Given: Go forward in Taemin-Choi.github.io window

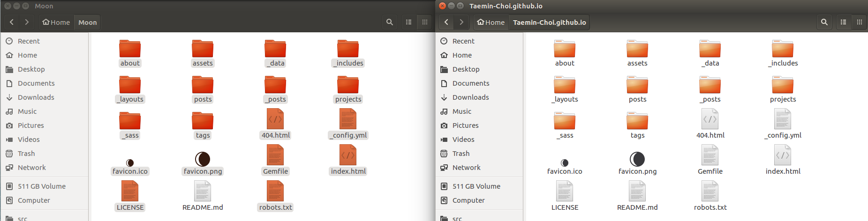Looking at the screenshot, I should pyautogui.click(x=461, y=22).
